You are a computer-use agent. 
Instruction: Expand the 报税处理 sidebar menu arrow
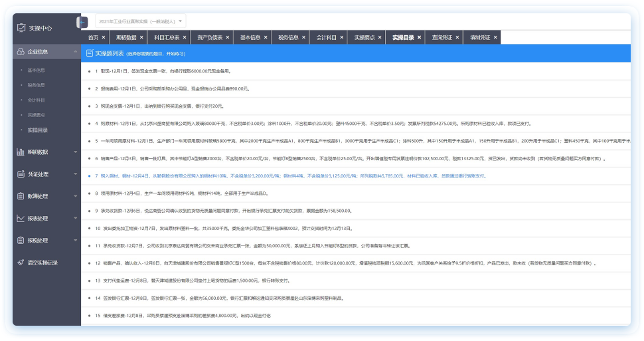pos(75,240)
